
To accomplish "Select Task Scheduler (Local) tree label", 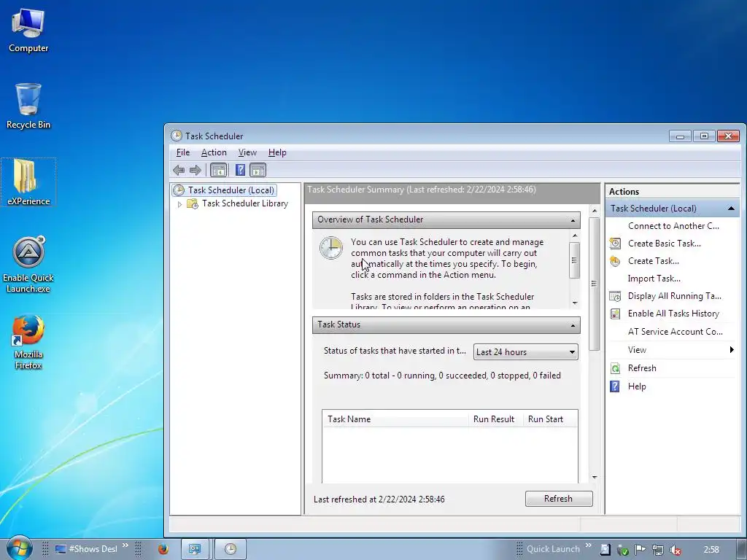I will tap(231, 190).
